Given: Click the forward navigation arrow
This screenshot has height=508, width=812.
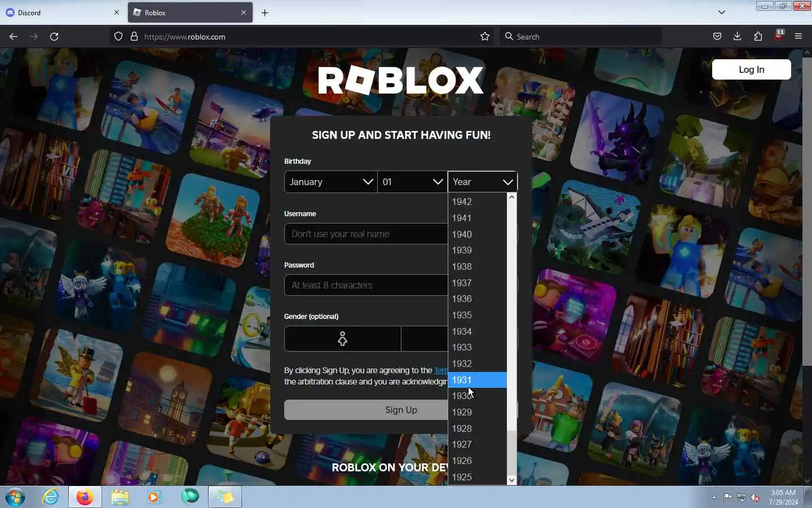Looking at the screenshot, I should pyautogui.click(x=34, y=36).
